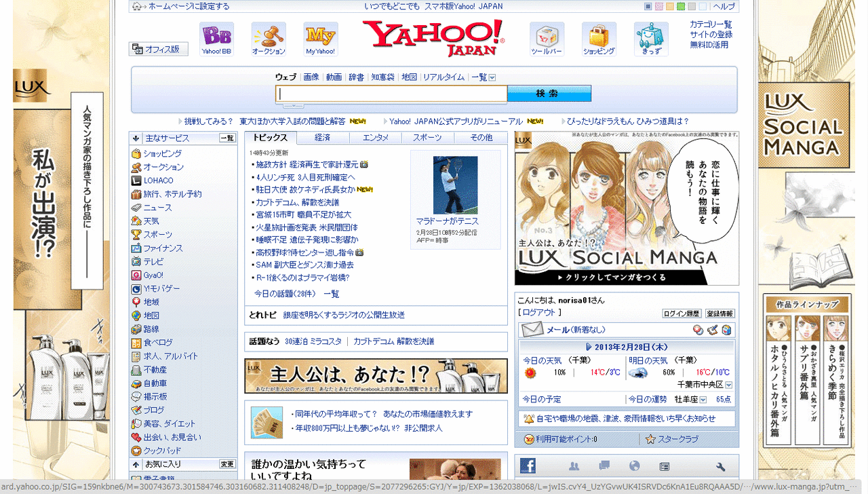Open ショッピング in the services sidebar
This screenshot has height=494, width=868.
click(x=163, y=153)
